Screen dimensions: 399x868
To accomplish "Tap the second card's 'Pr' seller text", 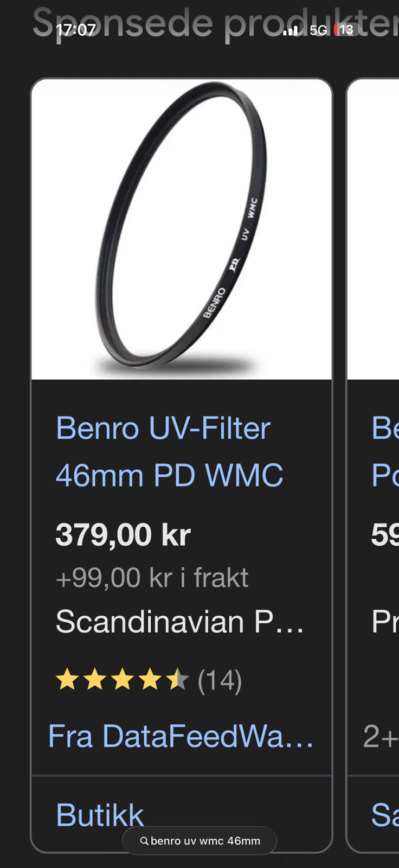I will [385, 622].
